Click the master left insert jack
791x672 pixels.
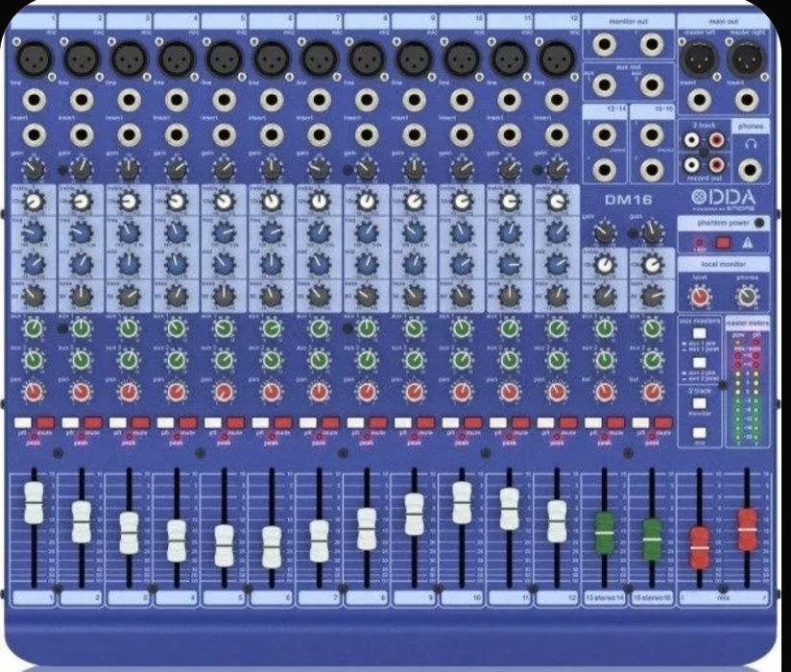[x=699, y=100]
